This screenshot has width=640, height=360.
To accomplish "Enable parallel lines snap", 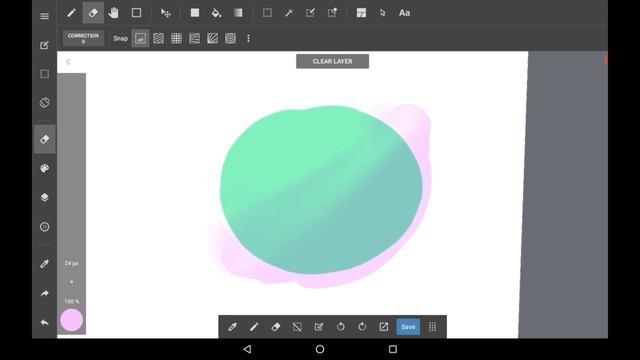I will [158, 38].
